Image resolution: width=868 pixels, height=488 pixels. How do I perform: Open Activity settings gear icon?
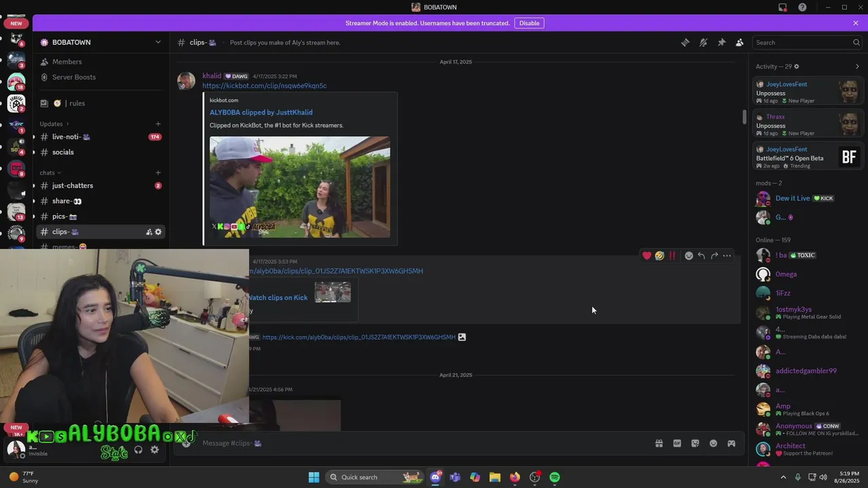click(796, 66)
